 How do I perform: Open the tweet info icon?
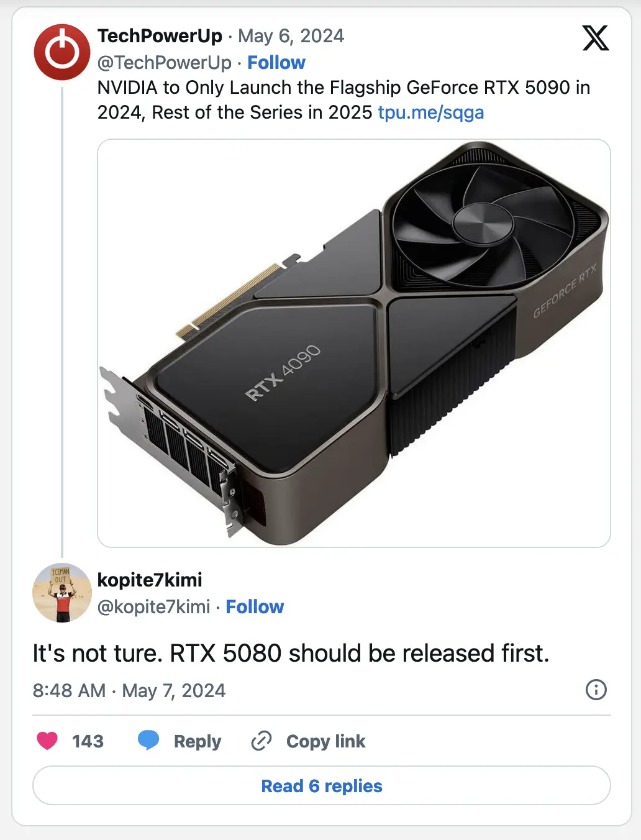pos(596,690)
